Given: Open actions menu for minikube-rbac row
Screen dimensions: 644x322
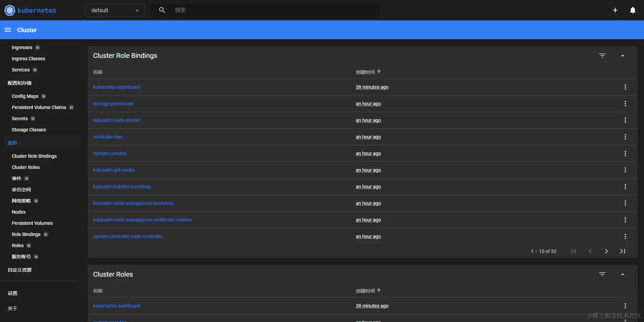Looking at the screenshot, I should click(x=625, y=137).
